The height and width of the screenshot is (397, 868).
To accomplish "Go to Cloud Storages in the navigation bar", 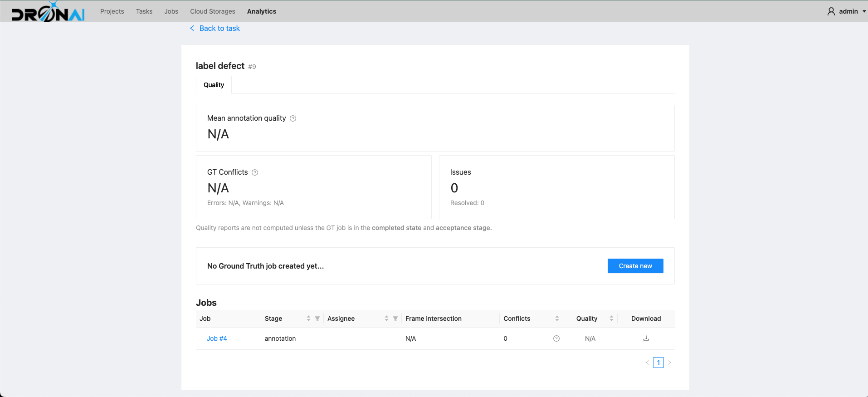I will pos(213,11).
